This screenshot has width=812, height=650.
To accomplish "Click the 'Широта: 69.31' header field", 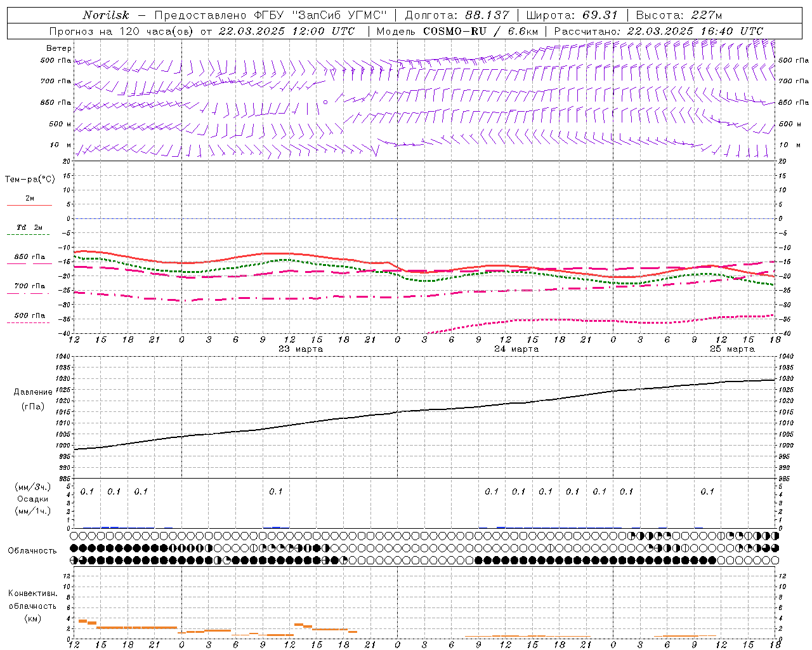I will (x=572, y=15).
